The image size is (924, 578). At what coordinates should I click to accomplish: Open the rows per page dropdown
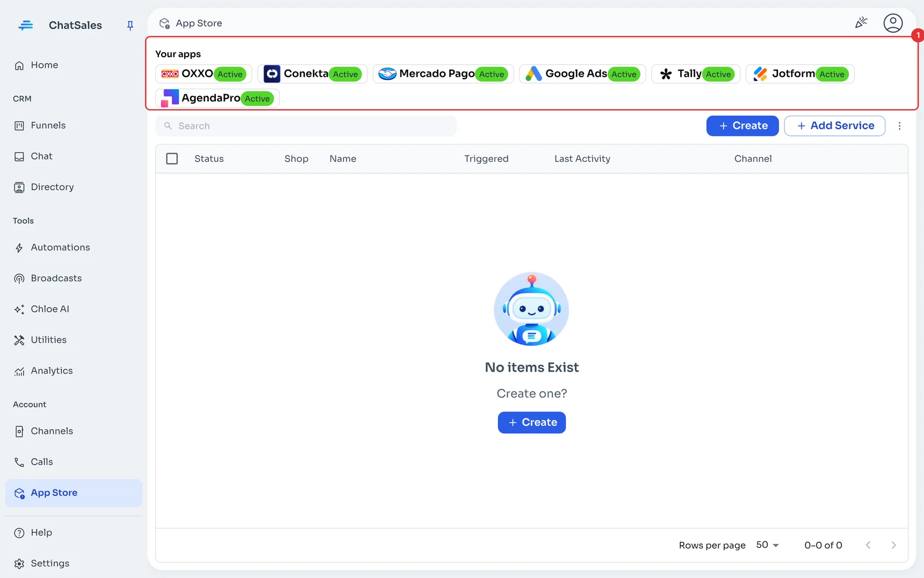pos(767,545)
